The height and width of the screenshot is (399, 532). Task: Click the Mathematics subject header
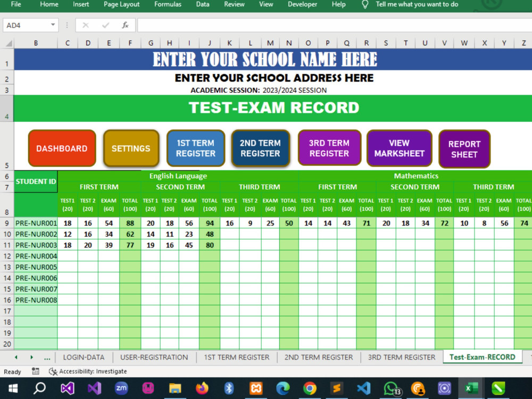416,176
